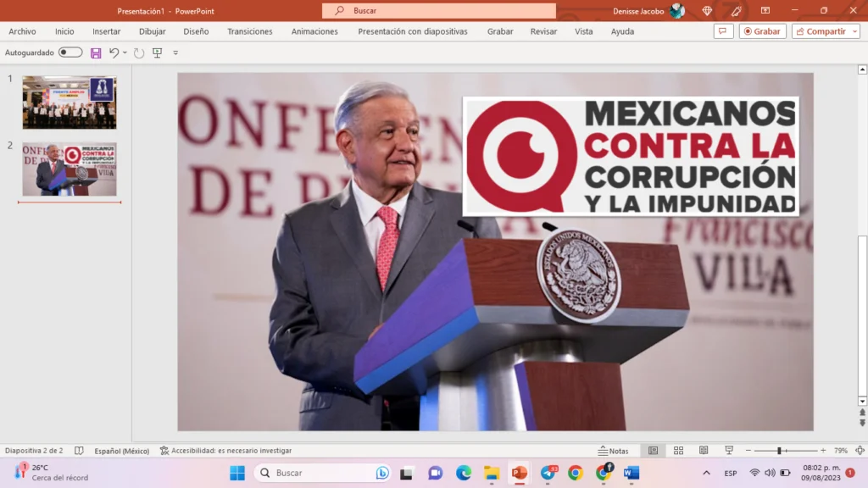
Task: Open Customize Quick Access Toolbar dropdown
Action: pos(175,53)
